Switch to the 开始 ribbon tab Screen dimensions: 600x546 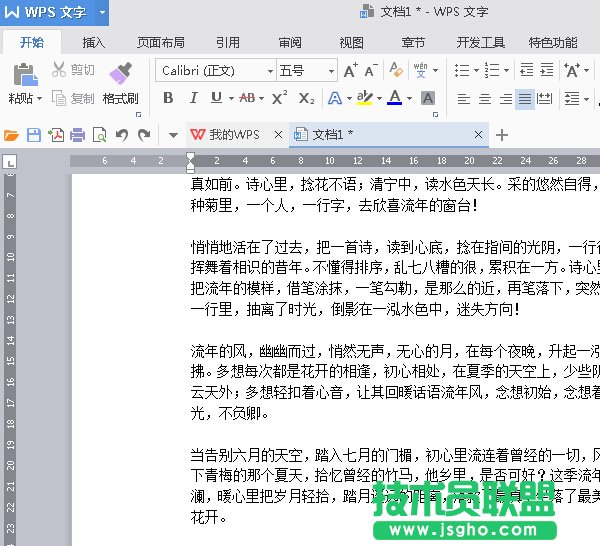(32, 42)
